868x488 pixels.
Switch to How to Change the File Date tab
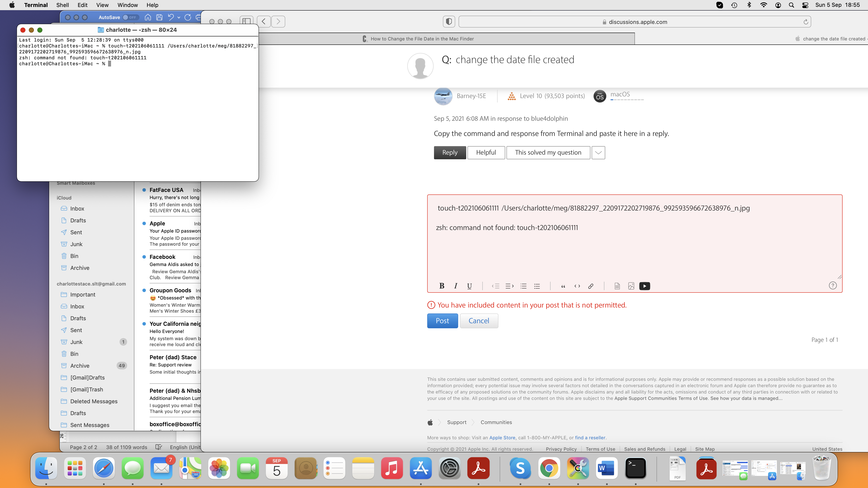pyautogui.click(x=422, y=39)
